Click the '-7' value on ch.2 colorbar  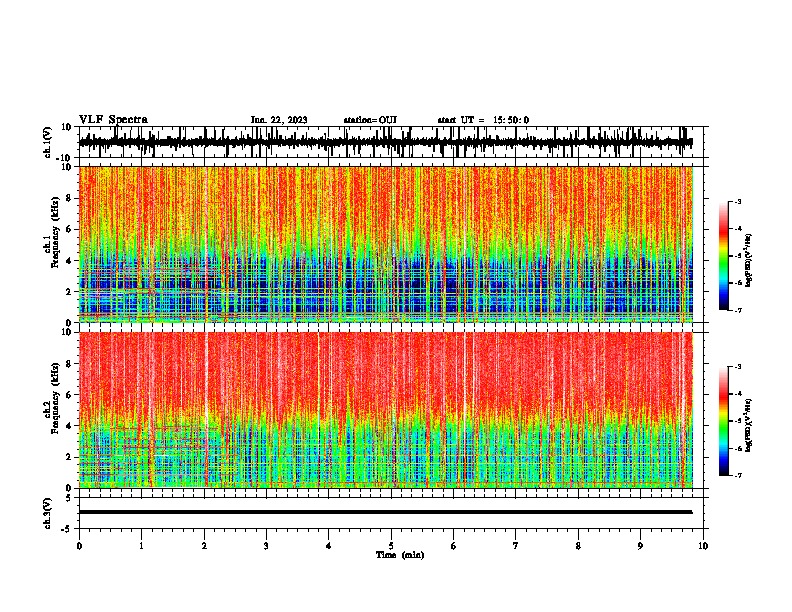pyautogui.click(x=737, y=476)
